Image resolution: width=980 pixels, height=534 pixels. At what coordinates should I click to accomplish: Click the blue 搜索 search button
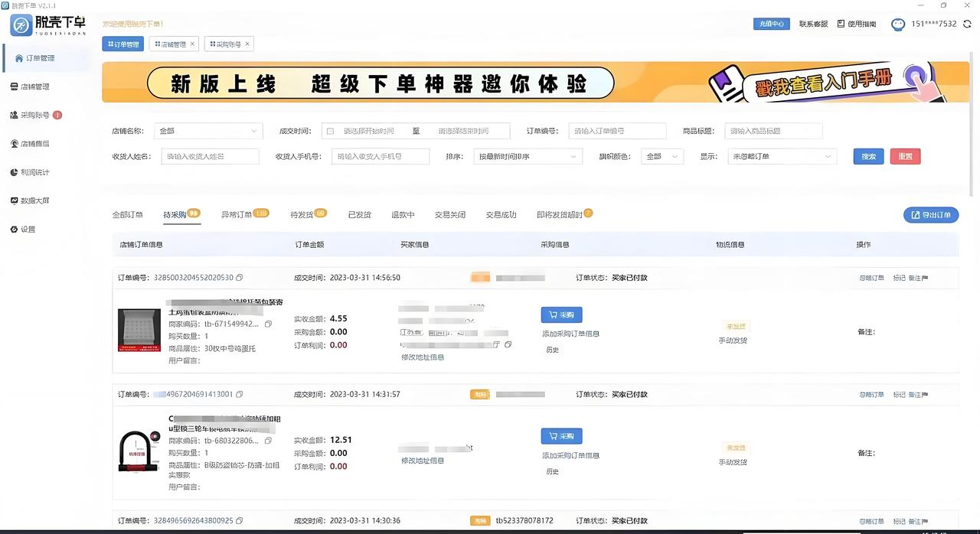coord(868,157)
